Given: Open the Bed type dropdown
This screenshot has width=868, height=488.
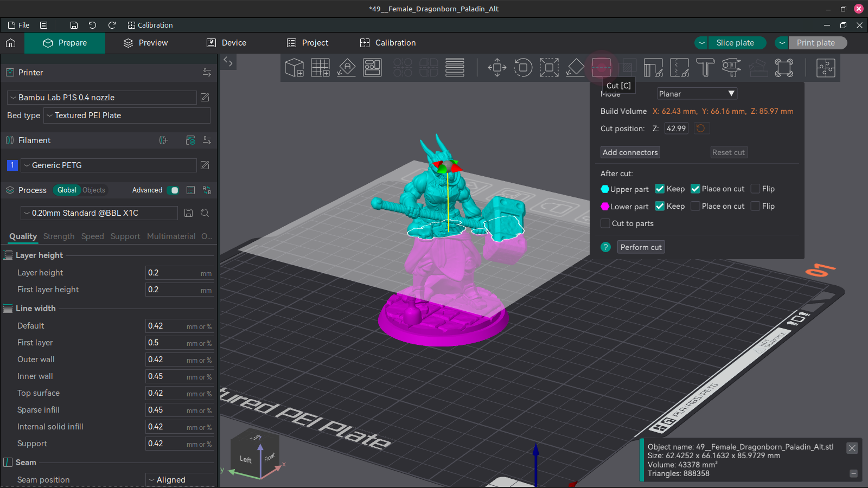Looking at the screenshot, I should pos(126,115).
